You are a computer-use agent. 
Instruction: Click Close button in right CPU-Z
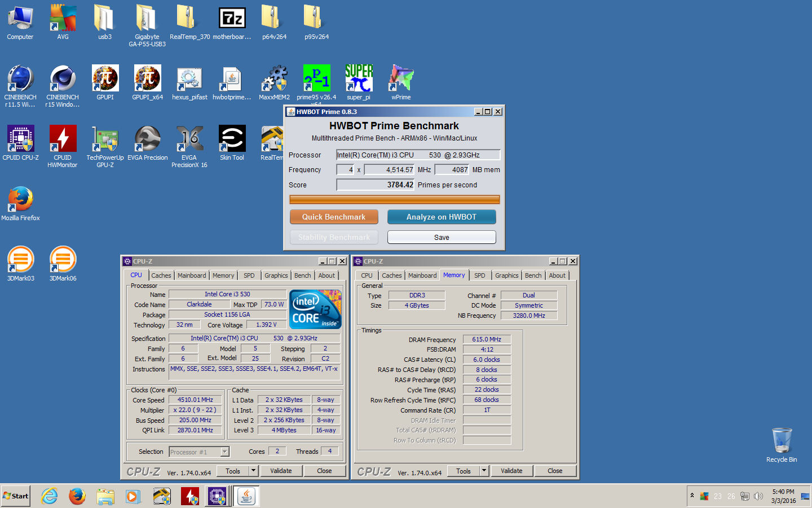click(555, 471)
